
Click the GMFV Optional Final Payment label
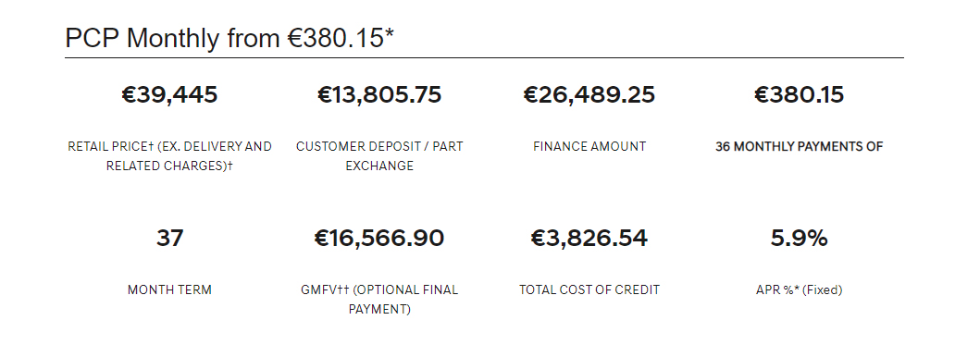379,300
